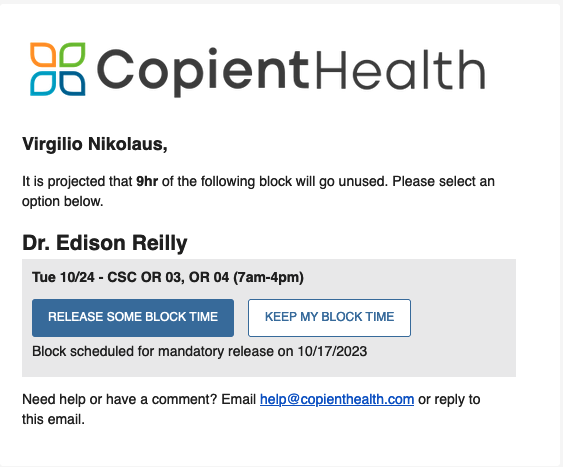Click the projected unused block sentence
The image size is (563, 467).
click(259, 191)
